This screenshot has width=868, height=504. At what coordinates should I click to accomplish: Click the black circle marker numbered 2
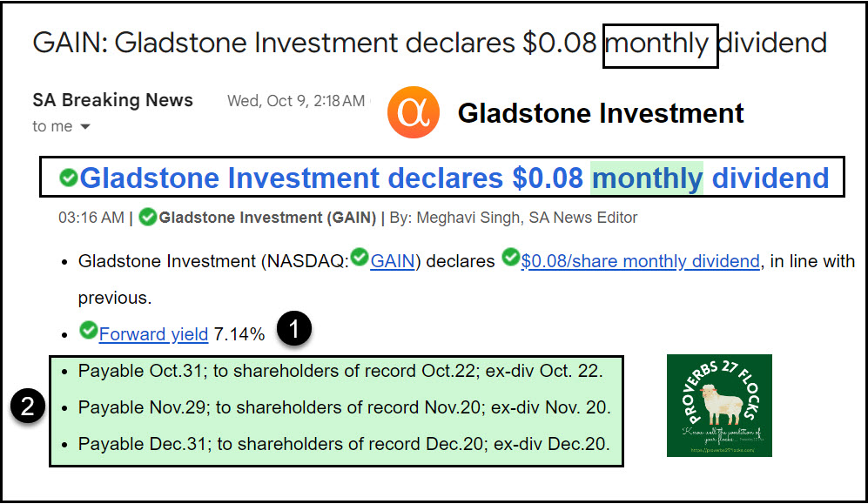tap(27, 407)
